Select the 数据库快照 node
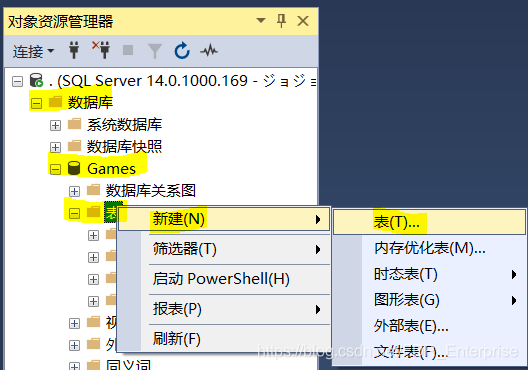Screen dimensions: 528x370 point(124,146)
